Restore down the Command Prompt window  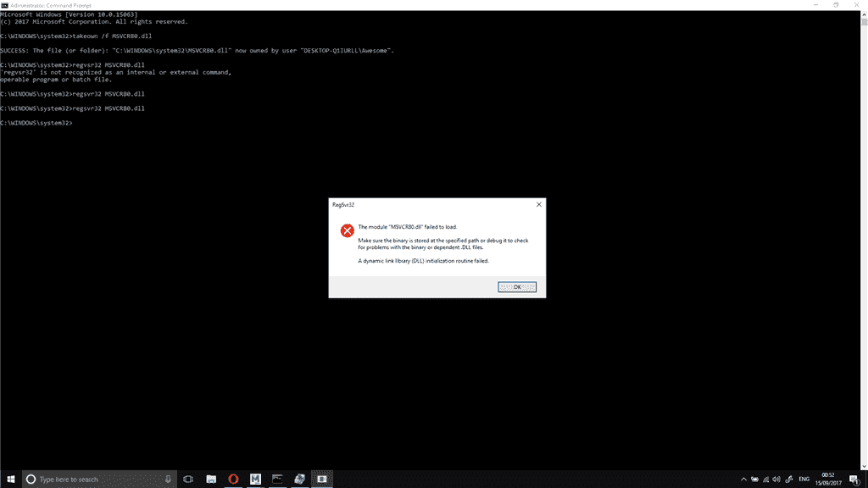point(837,5)
